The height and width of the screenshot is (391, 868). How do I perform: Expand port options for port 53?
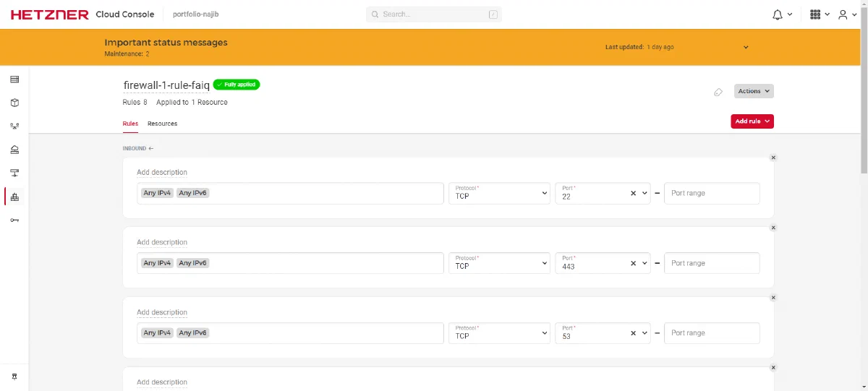(x=644, y=333)
